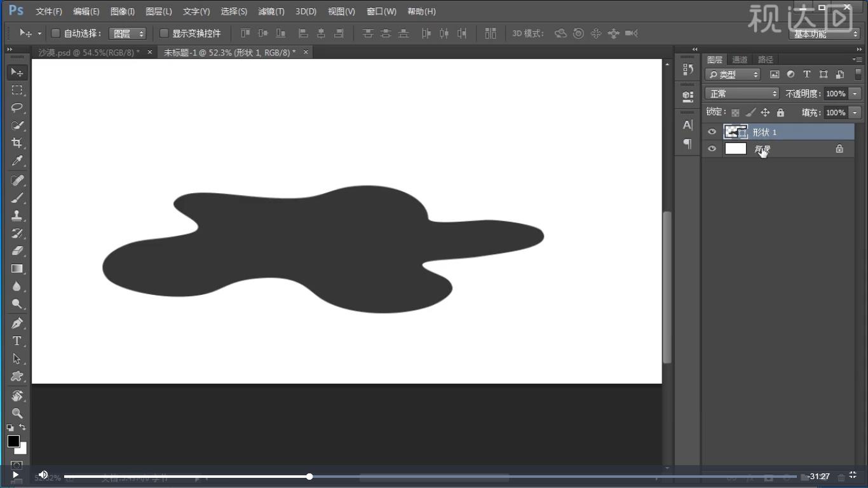Enable the 自动选择 checkbox

tap(55, 33)
